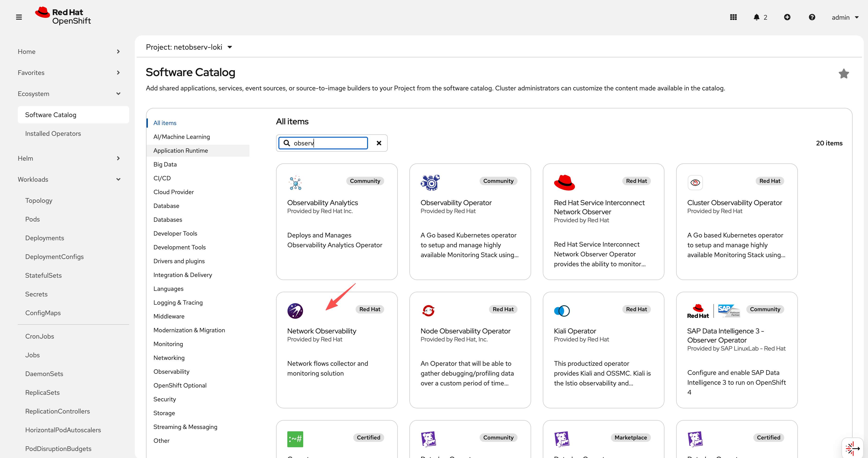Image resolution: width=868 pixels, height=458 pixels.
Task: Select Observability category filter
Action: coord(171,371)
